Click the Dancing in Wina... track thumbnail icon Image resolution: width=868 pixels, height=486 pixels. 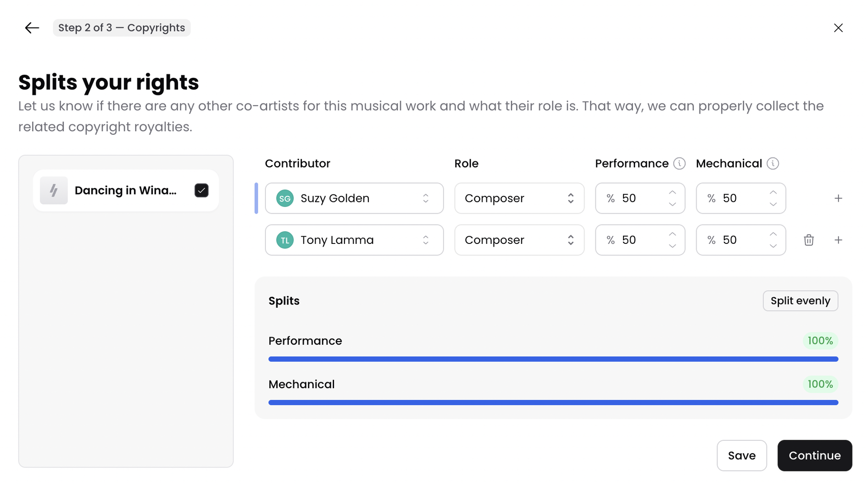tap(54, 191)
